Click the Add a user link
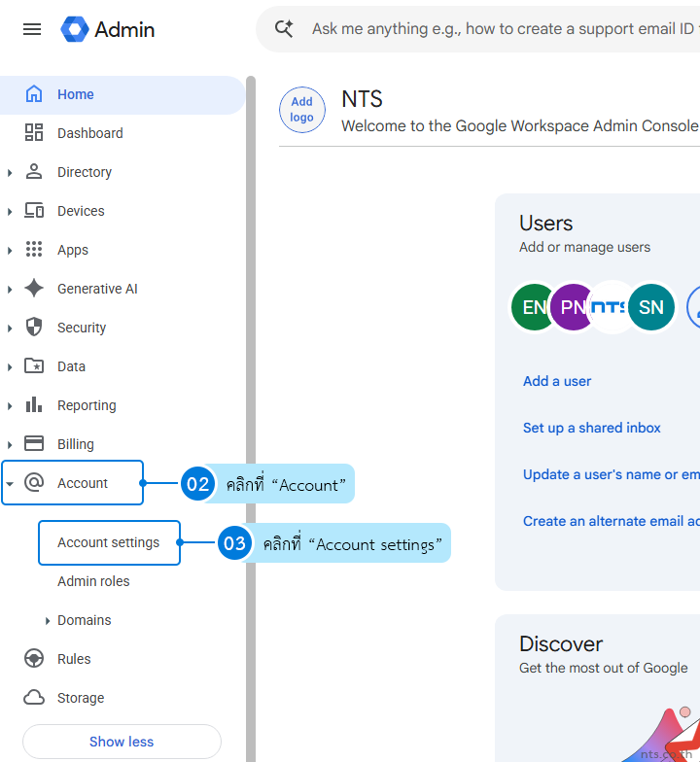Image resolution: width=700 pixels, height=762 pixels. pos(557,381)
